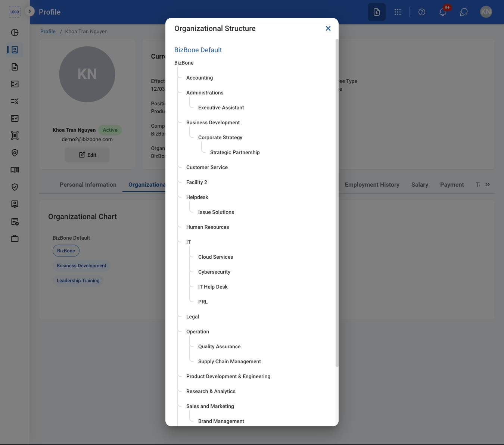Open the first checklist form sidebar icon
This screenshot has height=445, width=504.
(x=15, y=84)
